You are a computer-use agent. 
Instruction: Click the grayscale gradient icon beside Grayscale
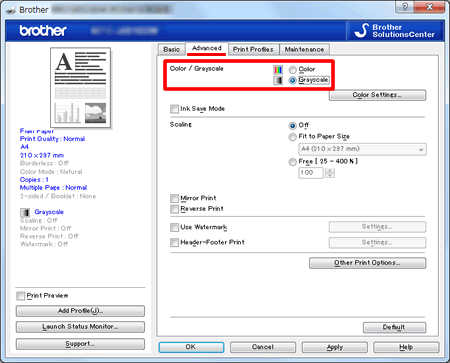(278, 80)
